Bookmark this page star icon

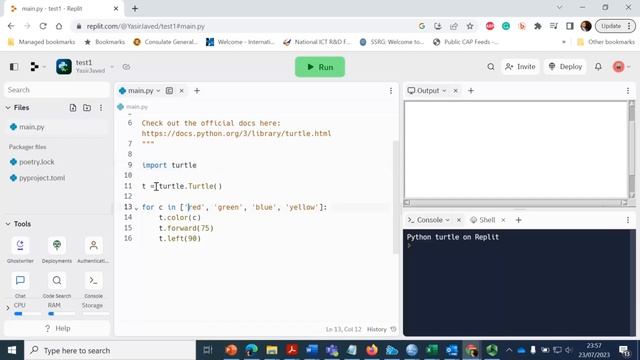470,26
